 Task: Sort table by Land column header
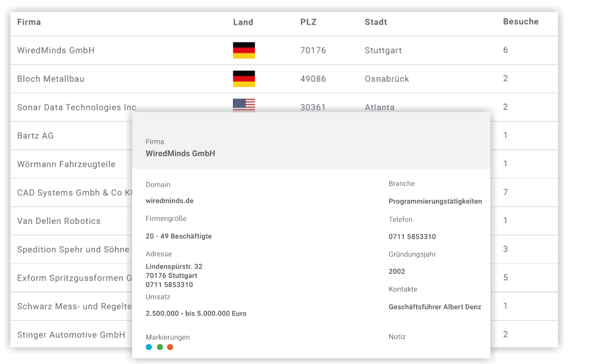coord(243,22)
